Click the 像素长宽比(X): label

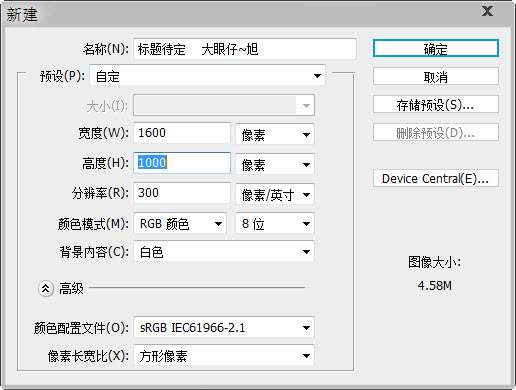point(88,356)
